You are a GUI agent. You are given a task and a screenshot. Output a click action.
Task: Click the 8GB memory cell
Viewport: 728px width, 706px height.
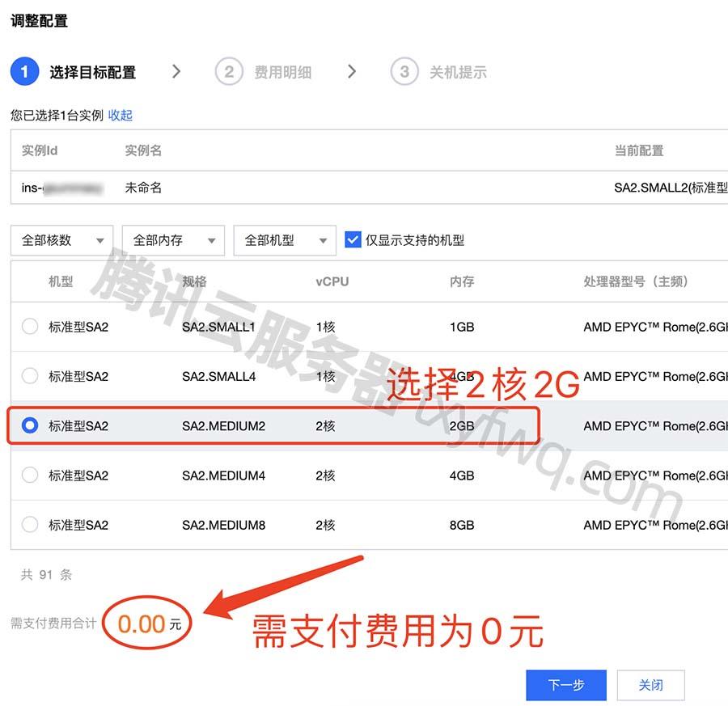click(462, 526)
